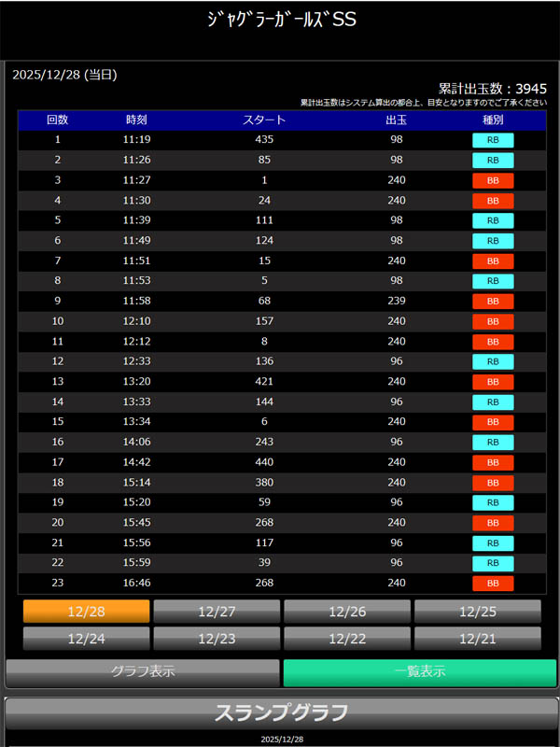Click the 種別 column header

493,120
